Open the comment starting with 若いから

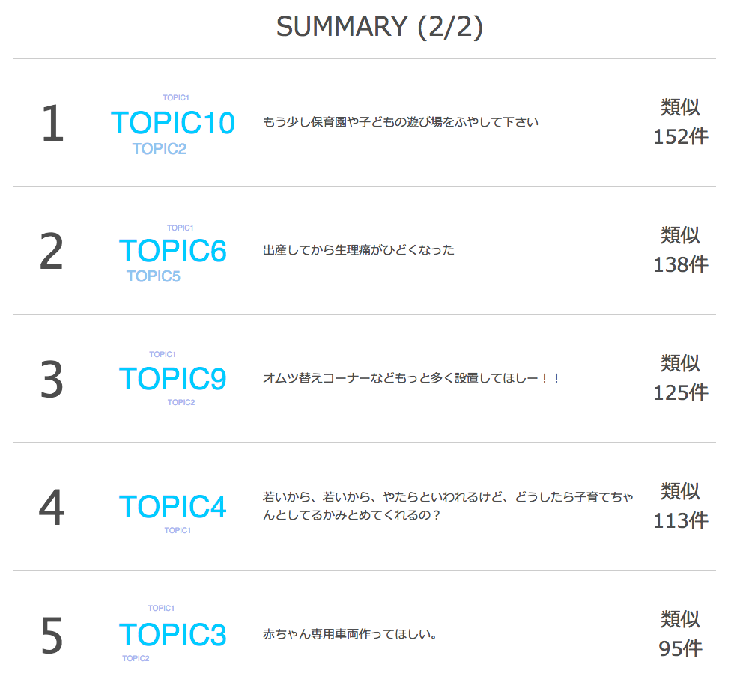pos(448,506)
